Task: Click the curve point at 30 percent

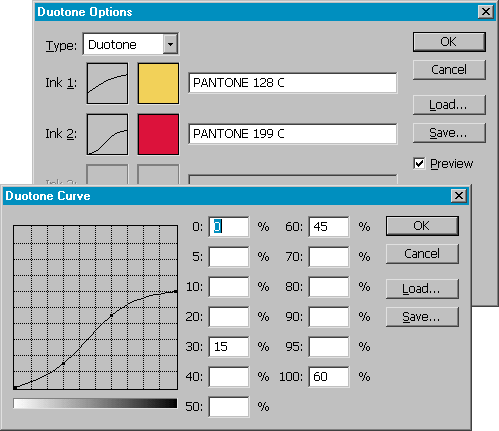Action: pyautogui.click(x=63, y=363)
